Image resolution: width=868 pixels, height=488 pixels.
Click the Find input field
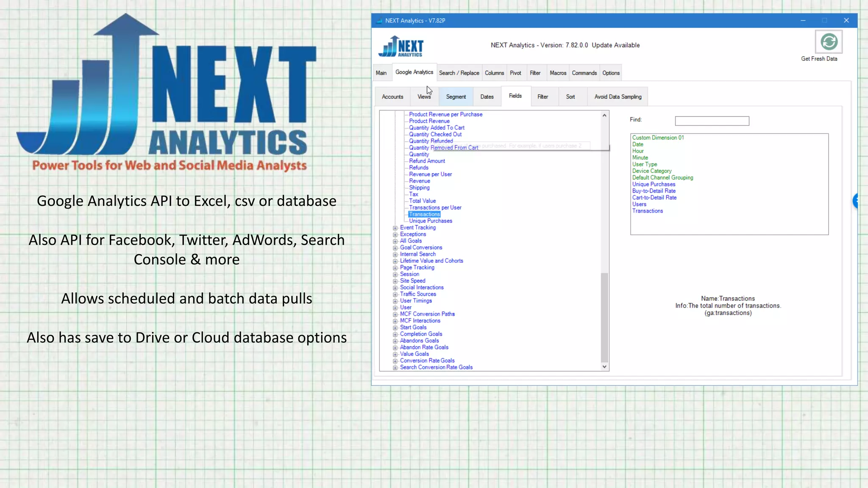(712, 121)
